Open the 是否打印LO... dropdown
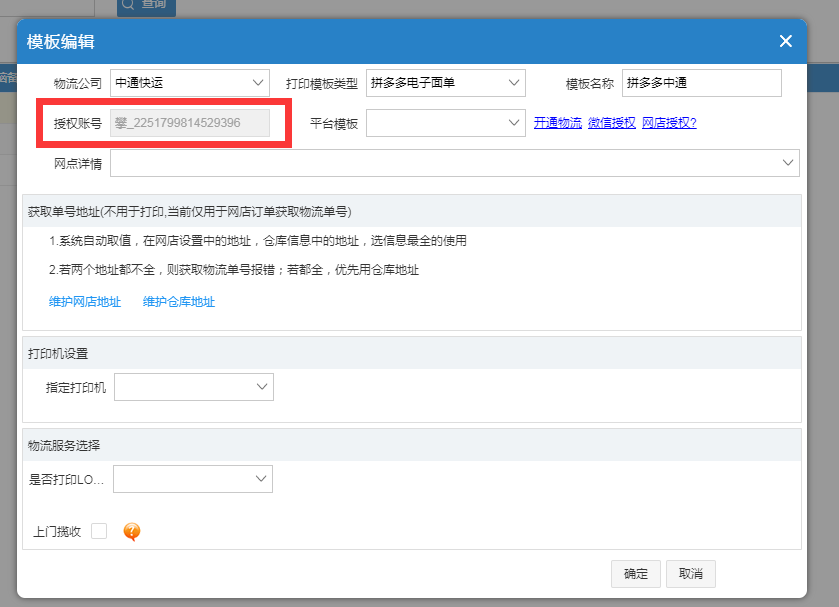Screen dimensions: 839x607 click(193, 479)
